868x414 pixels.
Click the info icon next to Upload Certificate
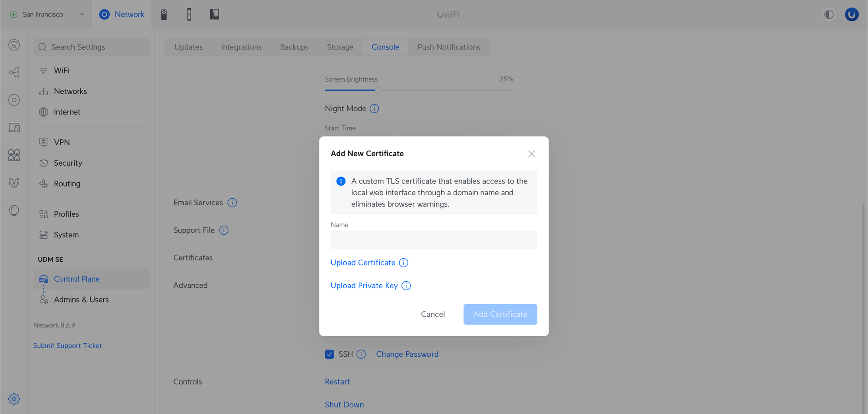pyautogui.click(x=404, y=263)
